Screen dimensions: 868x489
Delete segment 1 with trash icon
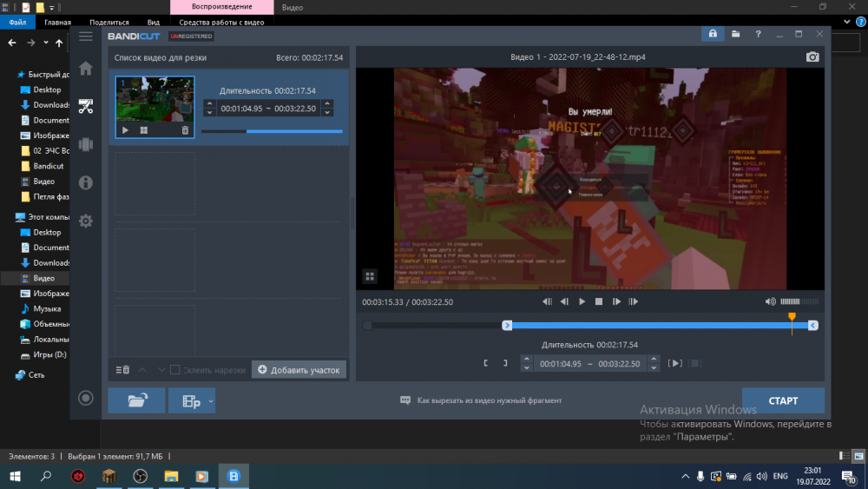click(185, 130)
